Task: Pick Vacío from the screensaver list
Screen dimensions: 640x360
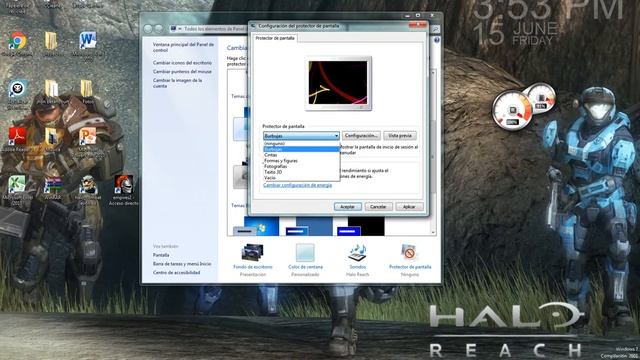Action: (x=301, y=178)
